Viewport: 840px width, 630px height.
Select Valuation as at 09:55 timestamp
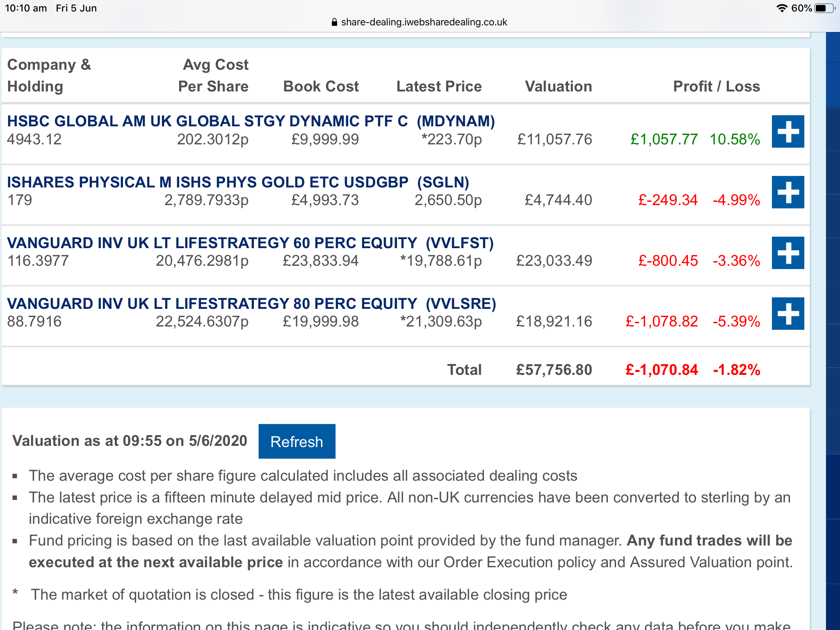click(130, 441)
